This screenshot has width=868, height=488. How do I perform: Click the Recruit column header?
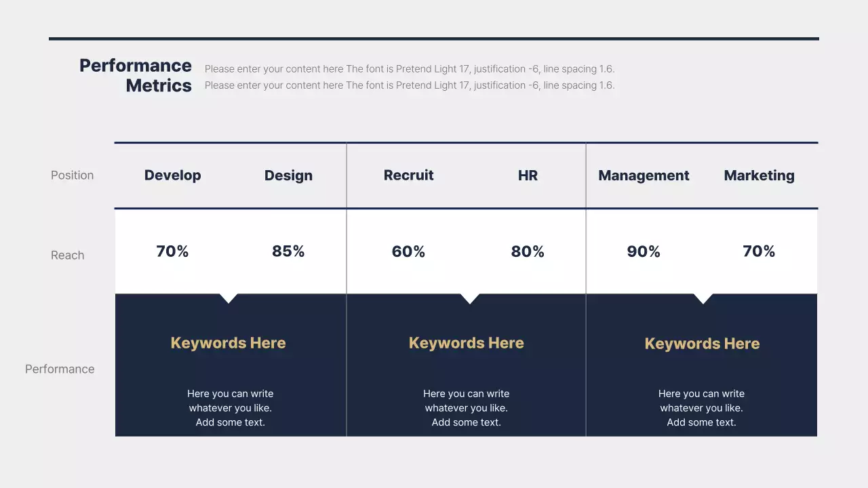point(408,176)
